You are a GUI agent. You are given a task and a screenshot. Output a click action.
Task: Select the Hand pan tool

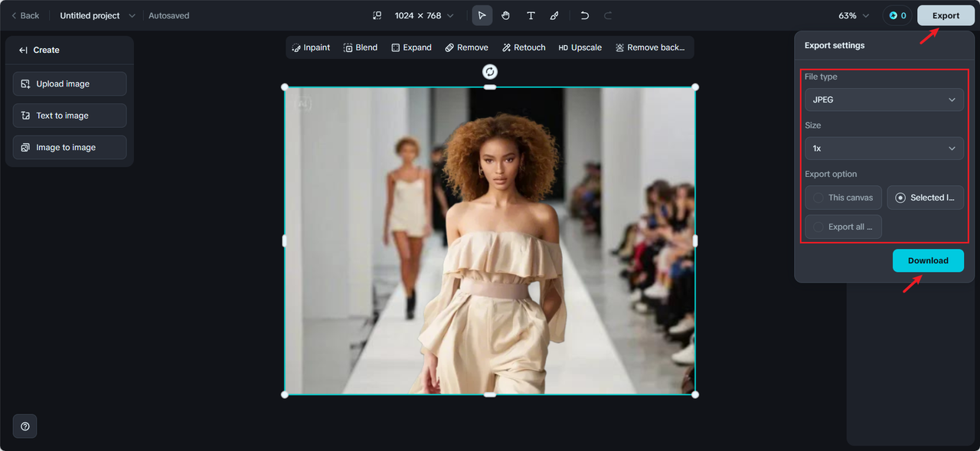[x=506, y=15]
